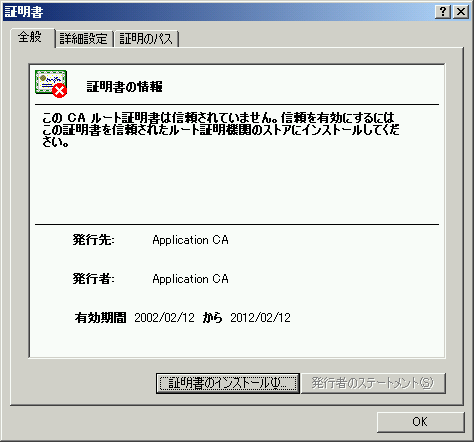Click the disabled 発行者のステートメント button

[x=373, y=383]
